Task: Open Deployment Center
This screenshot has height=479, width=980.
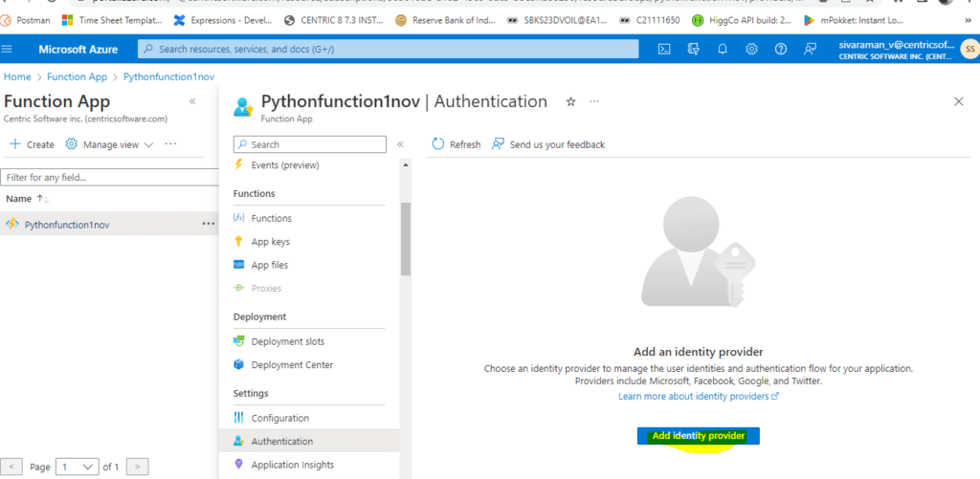Action: [292, 364]
